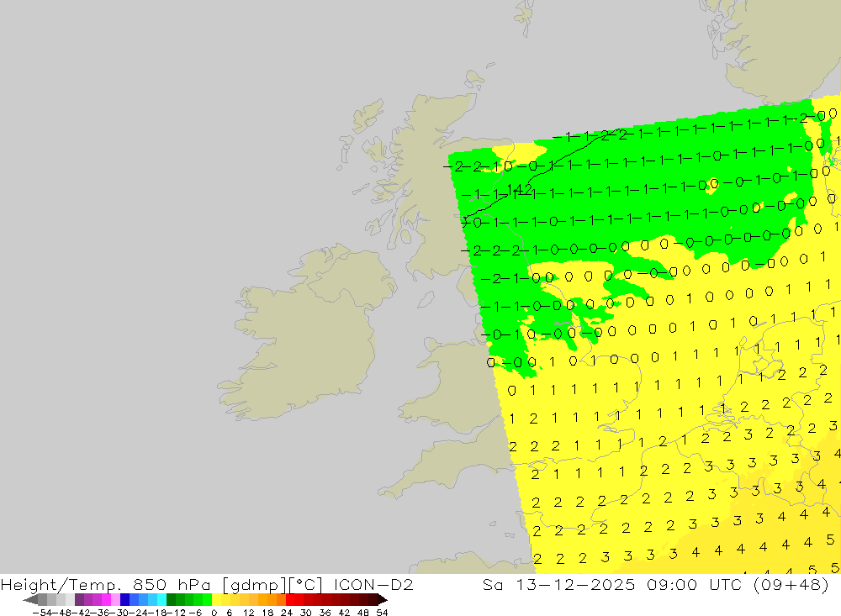Click the Isle of Man on the map

426,299
